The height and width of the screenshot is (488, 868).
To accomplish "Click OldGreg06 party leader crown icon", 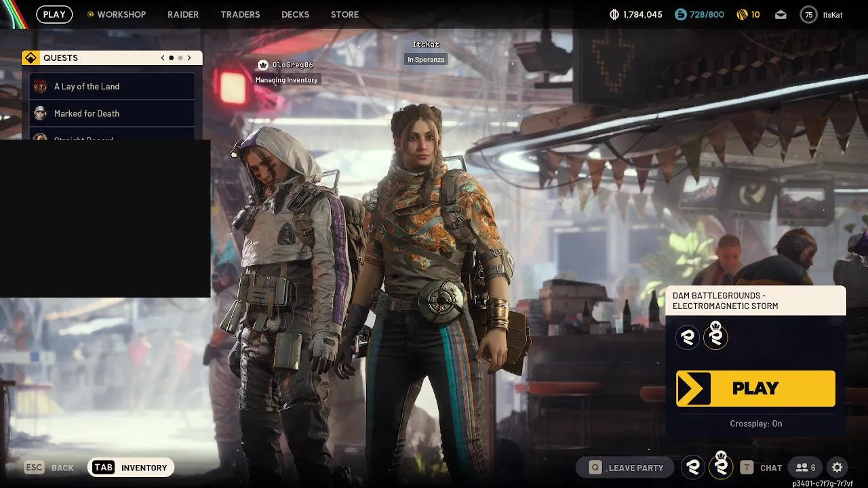I will click(x=263, y=65).
